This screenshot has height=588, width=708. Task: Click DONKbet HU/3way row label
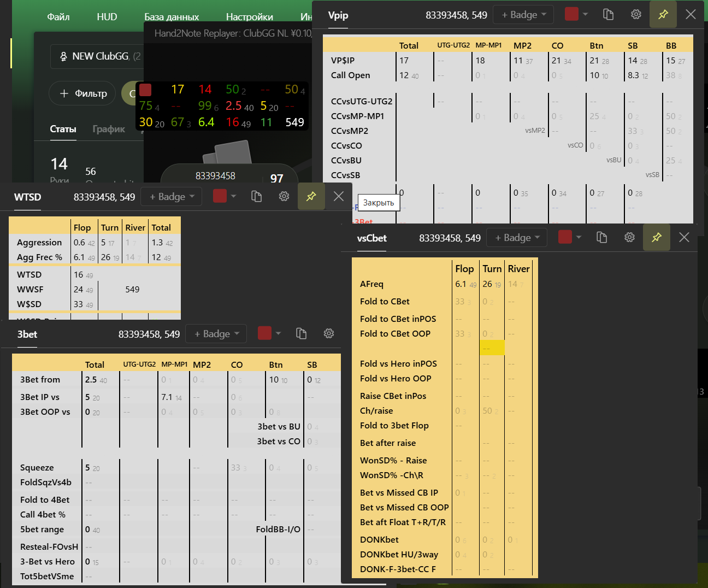coord(399,555)
